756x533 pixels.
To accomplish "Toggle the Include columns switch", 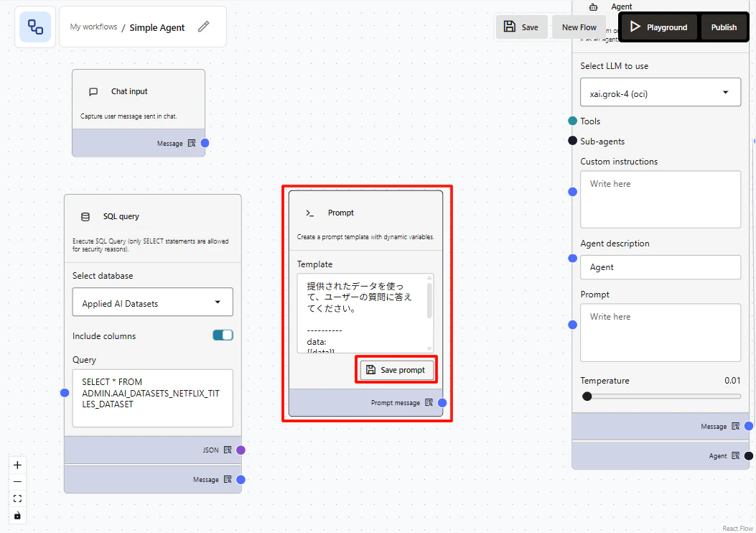I will pos(223,335).
